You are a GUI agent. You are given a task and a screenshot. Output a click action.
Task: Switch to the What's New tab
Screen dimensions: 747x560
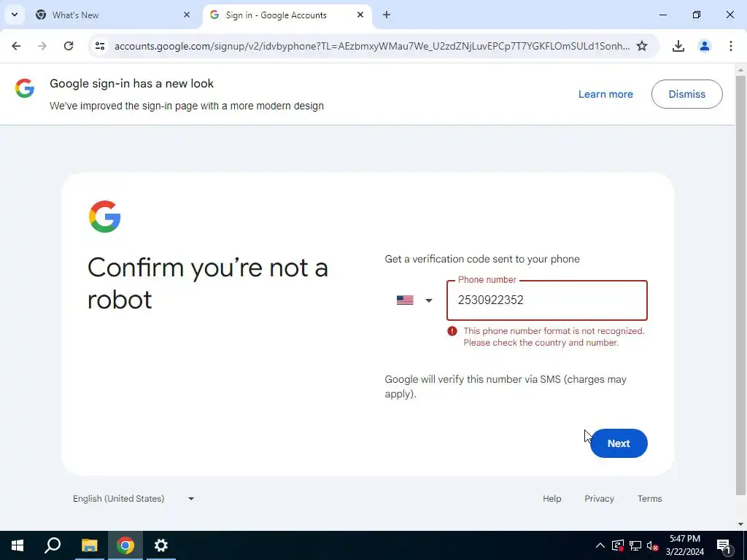[x=113, y=15]
